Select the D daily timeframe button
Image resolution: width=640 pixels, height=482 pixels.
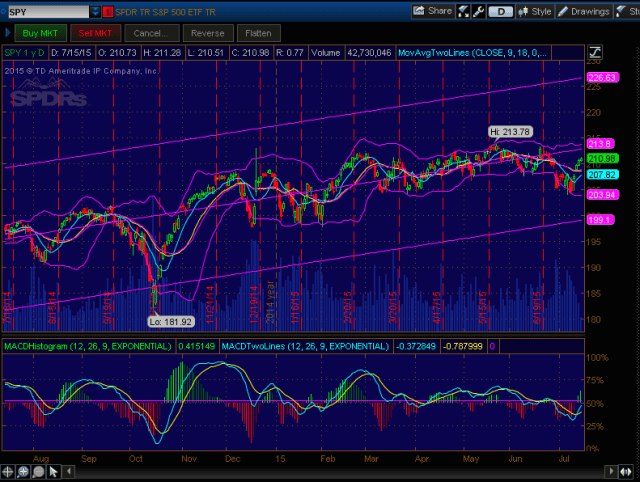coord(501,12)
